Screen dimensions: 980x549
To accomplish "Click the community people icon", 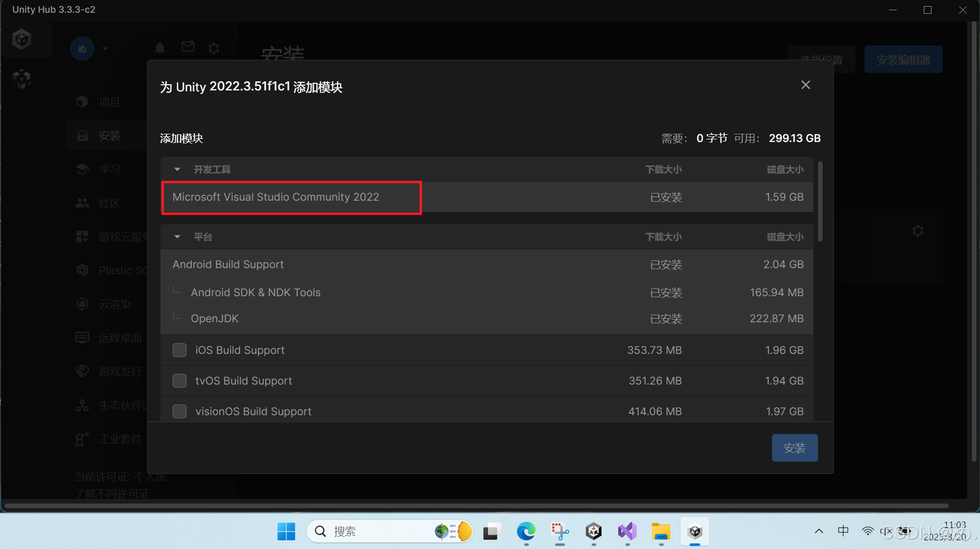I will pos(82,203).
